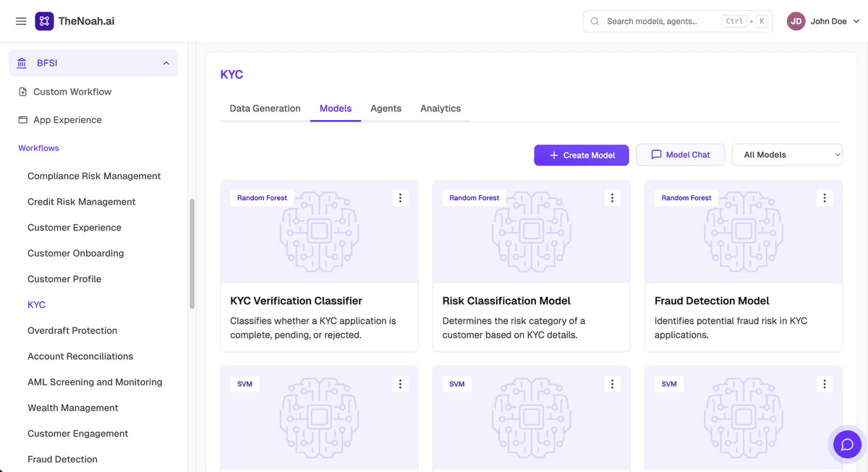868x472 pixels.
Task: Open three-dot menu on first SVM card
Action: 401,384
